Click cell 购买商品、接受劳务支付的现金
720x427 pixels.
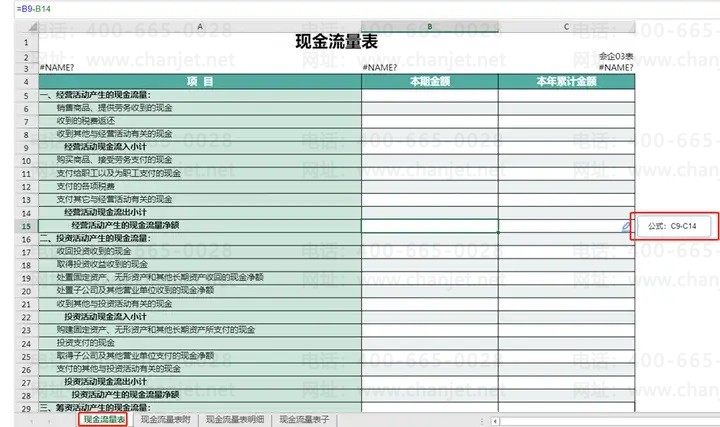tap(200, 160)
